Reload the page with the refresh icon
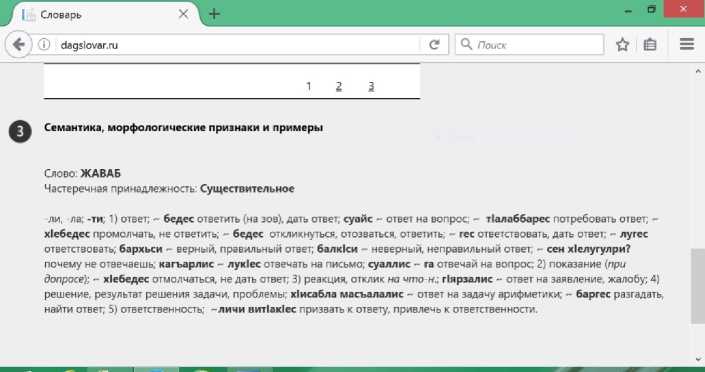 434,45
